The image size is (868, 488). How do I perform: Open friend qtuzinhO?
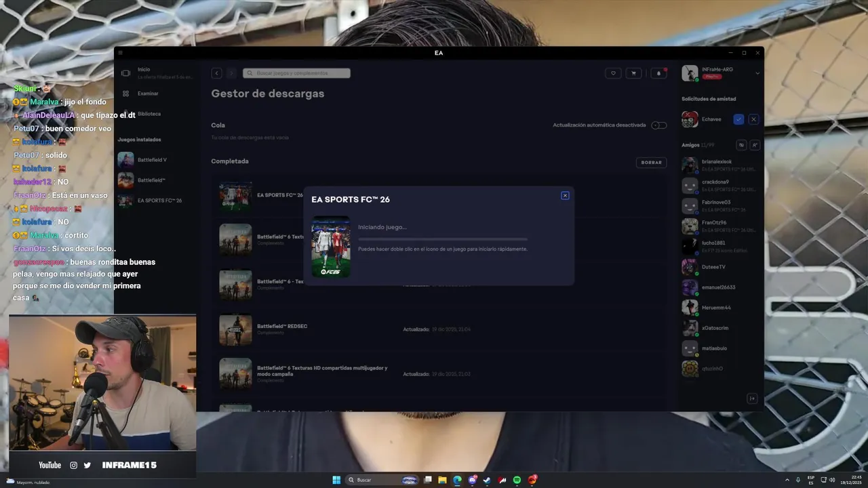point(720,369)
